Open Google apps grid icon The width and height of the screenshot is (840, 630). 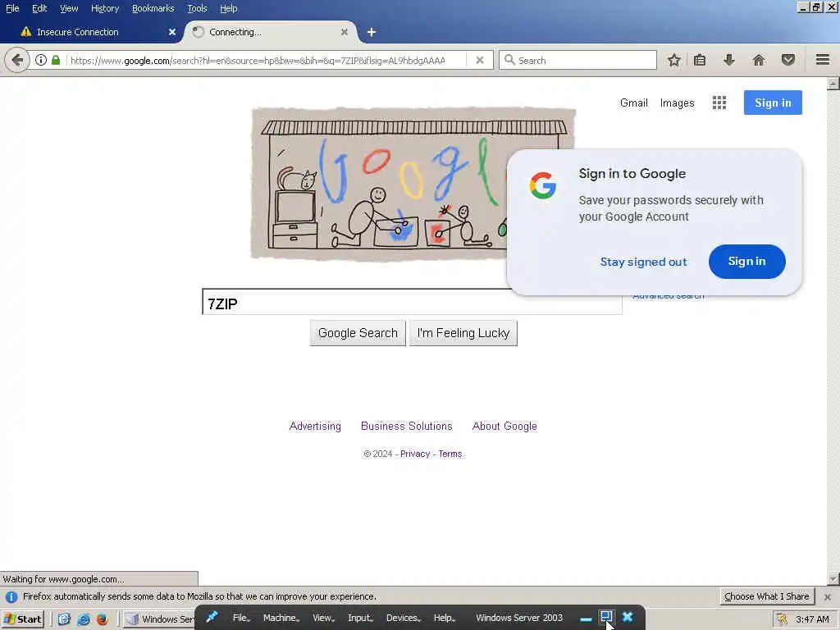(x=719, y=103)
